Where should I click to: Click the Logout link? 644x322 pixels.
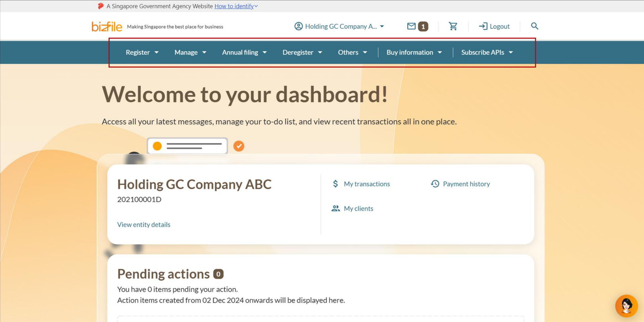point(499,26)
